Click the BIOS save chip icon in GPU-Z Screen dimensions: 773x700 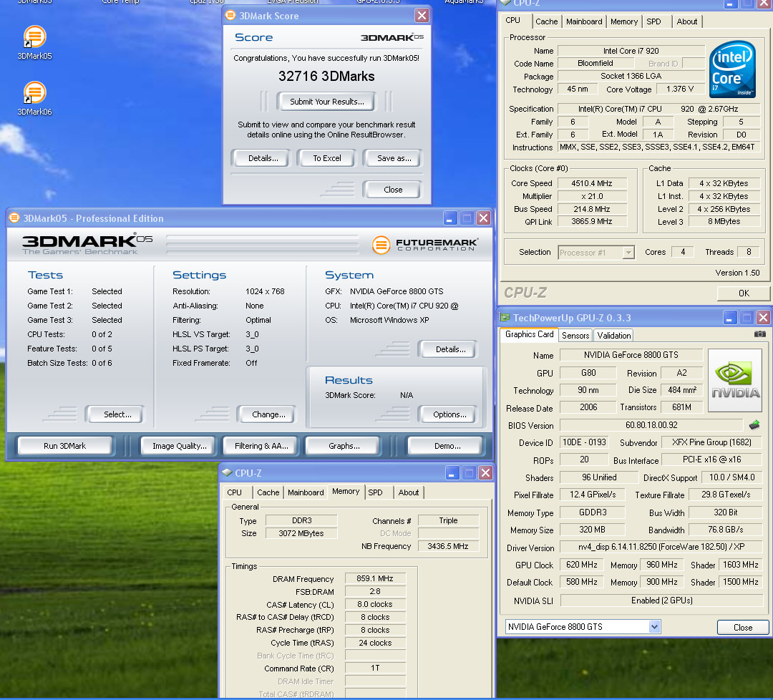(x=754, y=424)
